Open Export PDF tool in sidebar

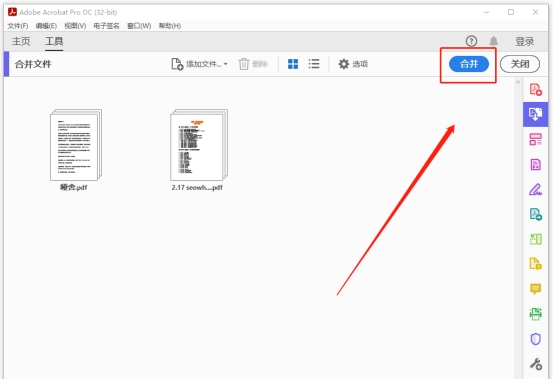[x=536, y=214]
